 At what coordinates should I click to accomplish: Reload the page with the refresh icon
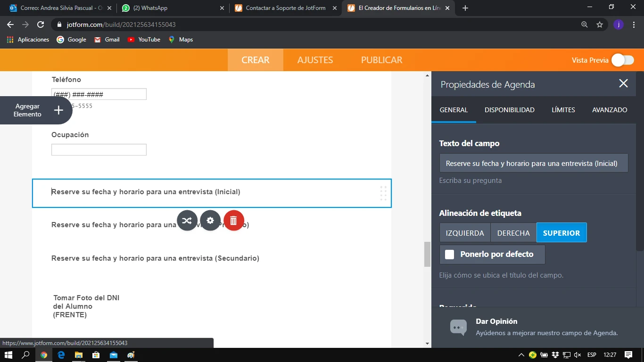click(41, 24)
